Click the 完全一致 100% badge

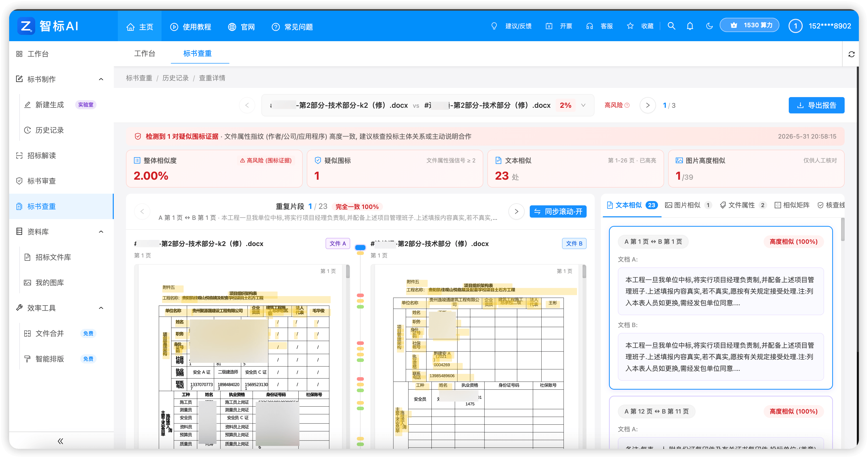(x=357, y=207)
